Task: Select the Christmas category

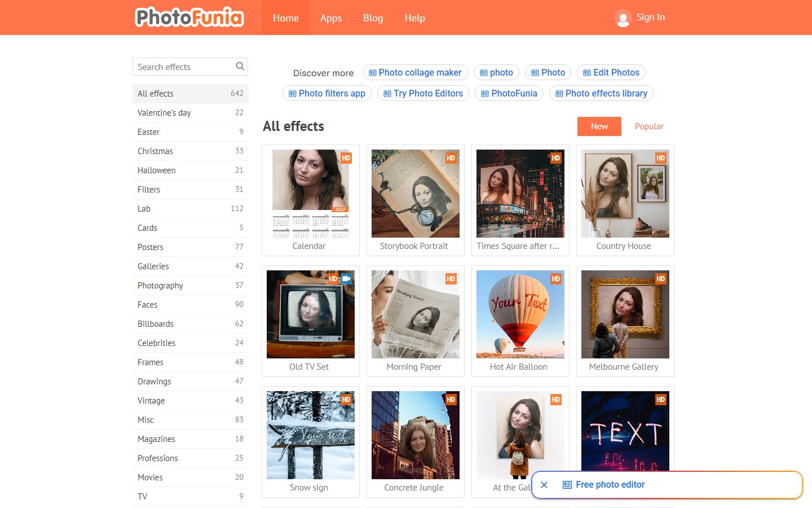Action: click(x=191, y=151)
